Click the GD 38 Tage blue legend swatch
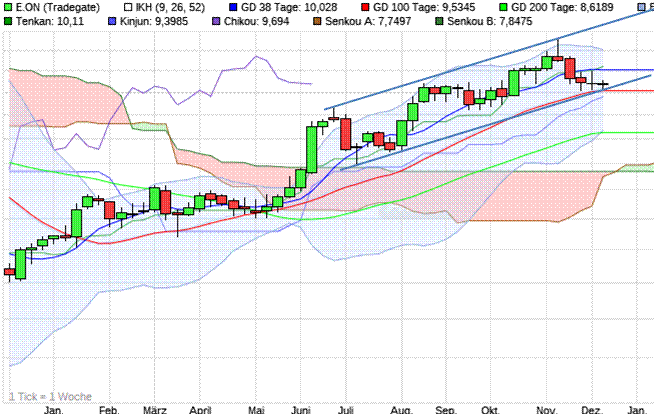The image size is (655, 415). [x=233, y=8]
